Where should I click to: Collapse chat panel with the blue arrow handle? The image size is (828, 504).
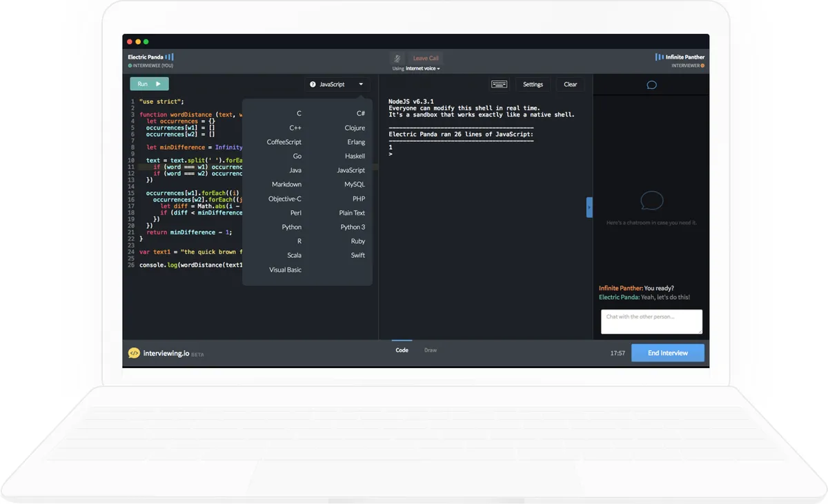pos(589,207)
